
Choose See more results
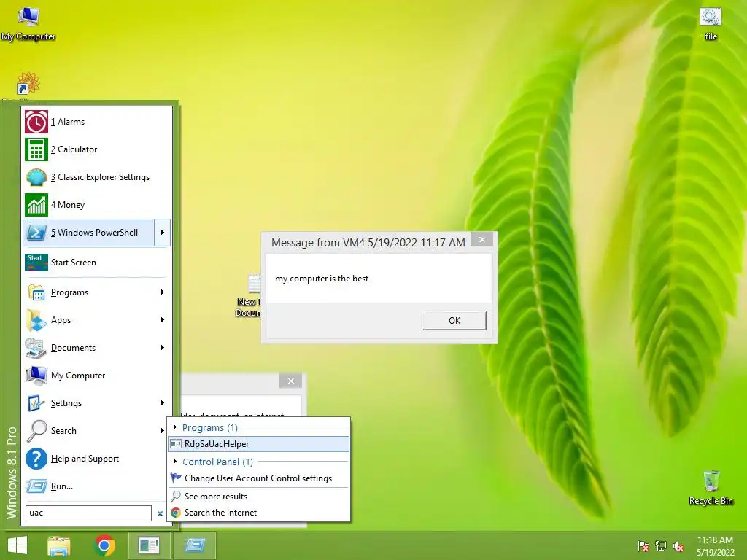259,496
